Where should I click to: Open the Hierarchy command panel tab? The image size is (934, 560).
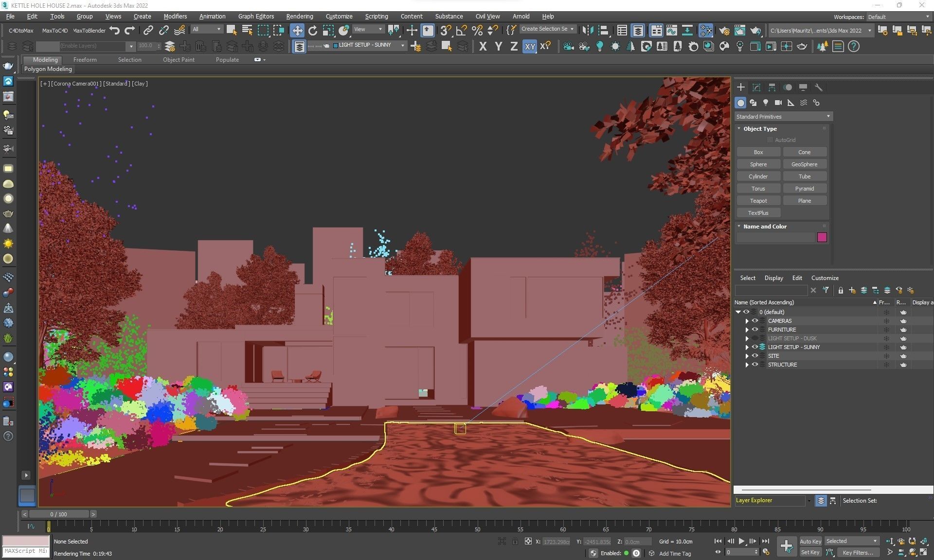[772, 87]
